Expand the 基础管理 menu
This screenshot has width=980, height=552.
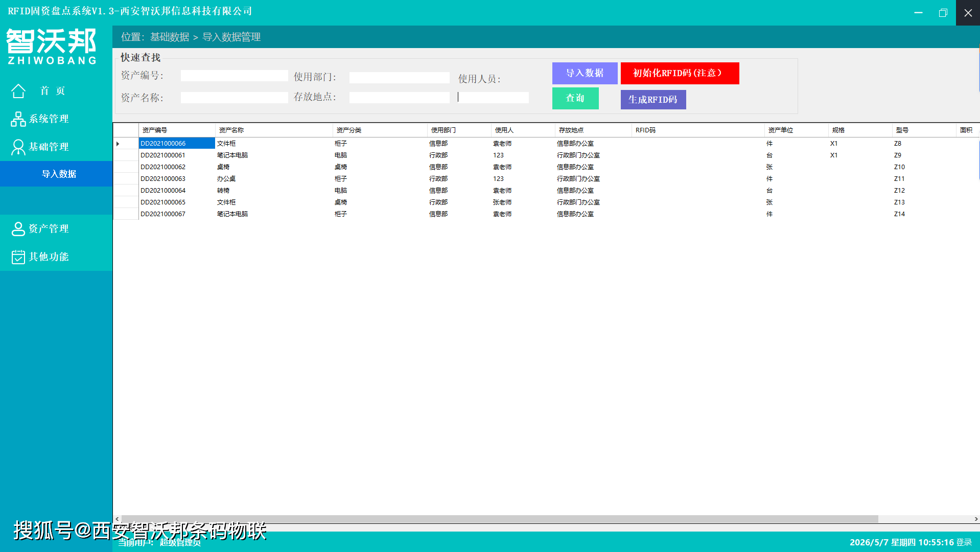tap(56, 147)
